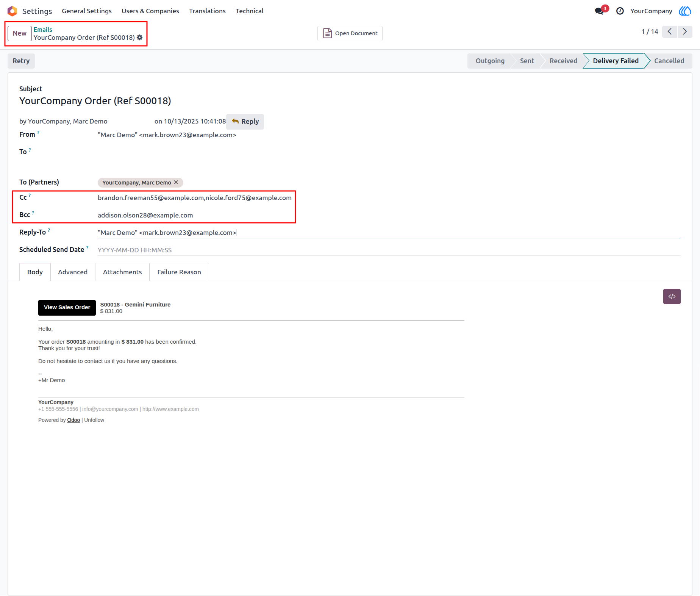Image resolution: width=700 pixels, height=596 pixels.
Task: Click the help tooltip beside To label
Action: click(x=30, y=150)
